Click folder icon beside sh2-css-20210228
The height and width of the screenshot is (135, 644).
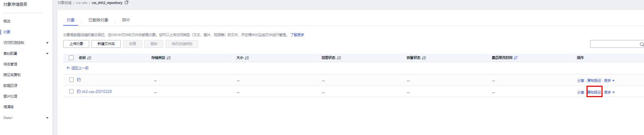coord(79,91)
